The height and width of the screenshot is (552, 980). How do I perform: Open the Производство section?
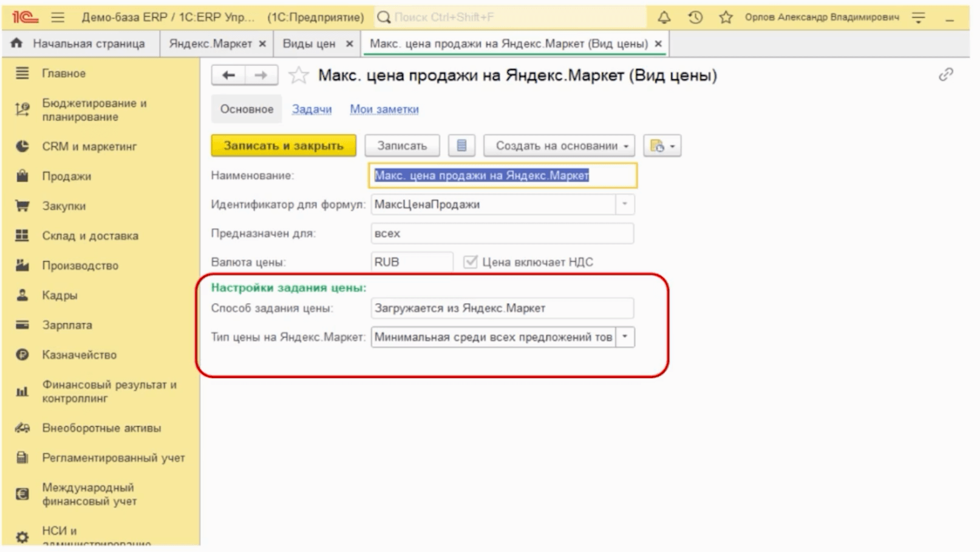(100, 265)
